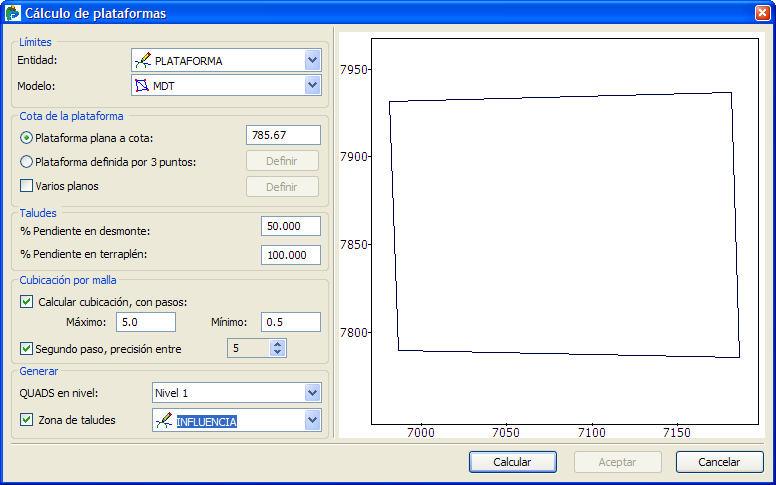Click the Pendiente en desmonte field
This screenshot has height=485, width=776.
click(x=290, y=227)
